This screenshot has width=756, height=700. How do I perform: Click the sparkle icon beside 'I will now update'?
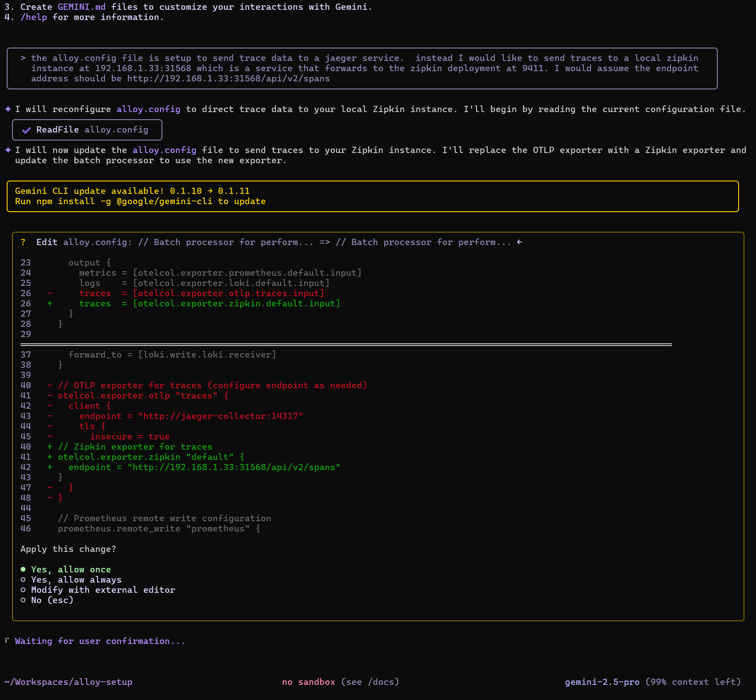[x=8, y=150]
